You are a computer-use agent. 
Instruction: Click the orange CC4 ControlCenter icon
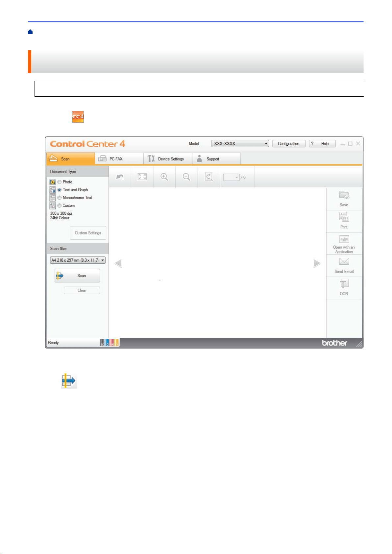(78, 117)
